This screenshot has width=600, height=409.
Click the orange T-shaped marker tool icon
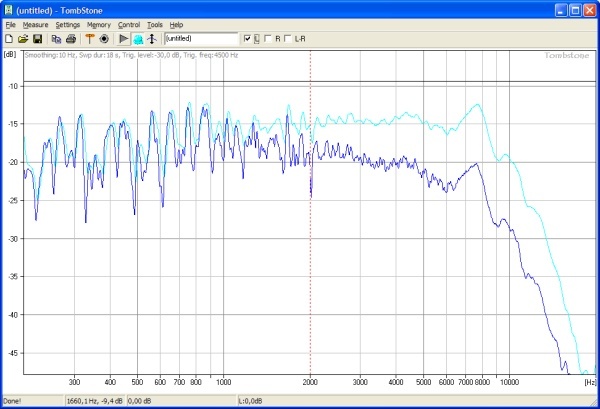(x=90, y=39)
